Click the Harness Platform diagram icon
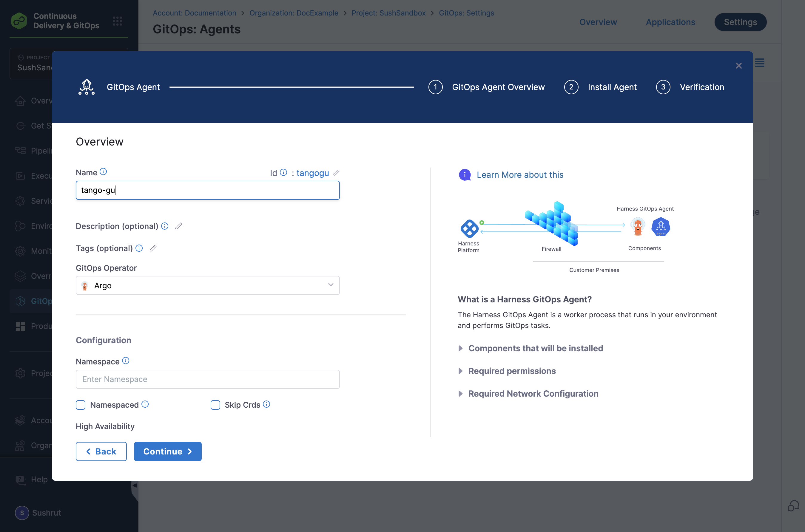 (x=469, y=228)
